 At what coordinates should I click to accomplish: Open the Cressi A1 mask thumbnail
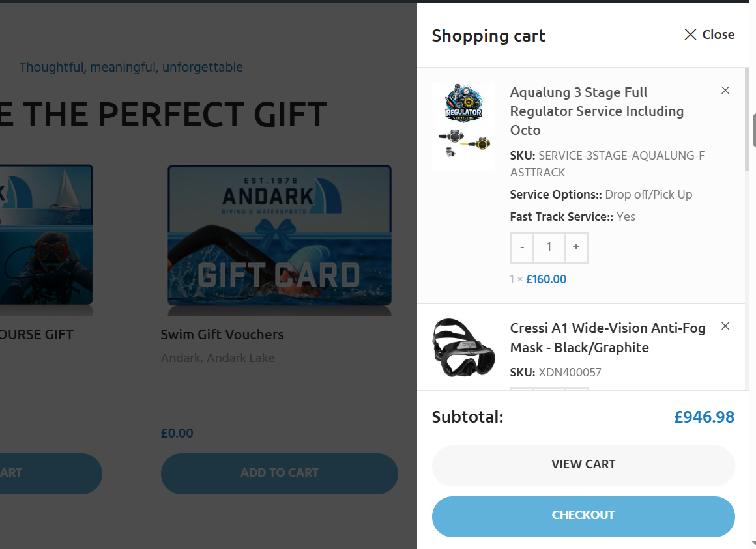point(464,348)
